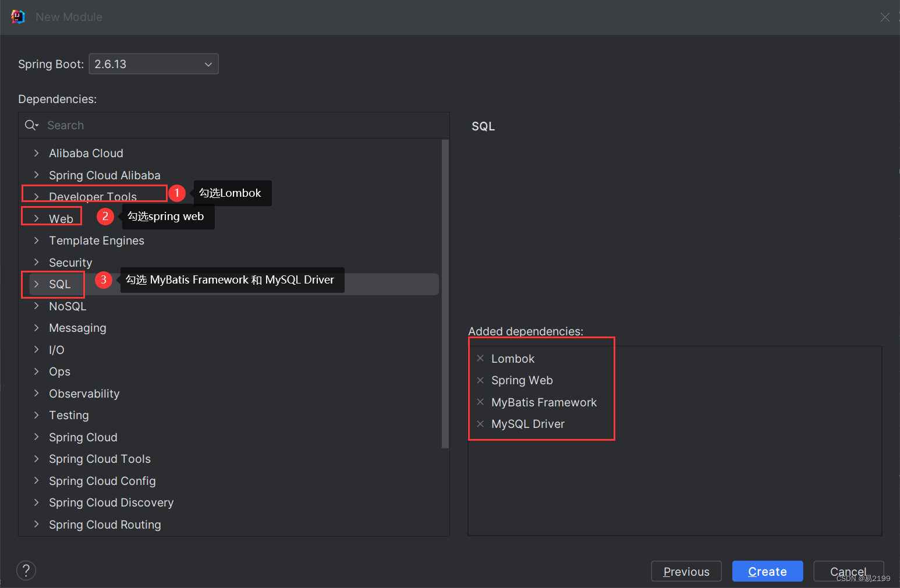This screenshot has width=900, height=588.
Task: Expand the Spring Cloud Config chevron
Action: coord(36,480)
